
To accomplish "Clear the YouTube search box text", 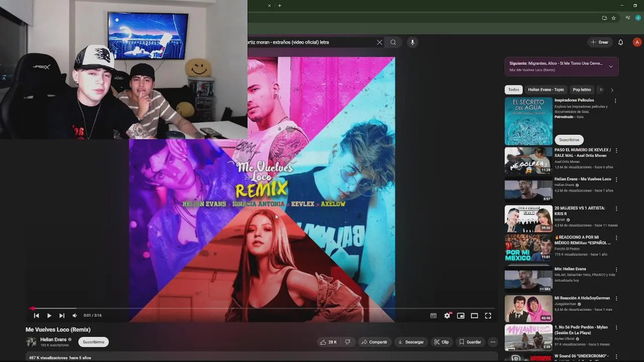I will coord(379,42).
